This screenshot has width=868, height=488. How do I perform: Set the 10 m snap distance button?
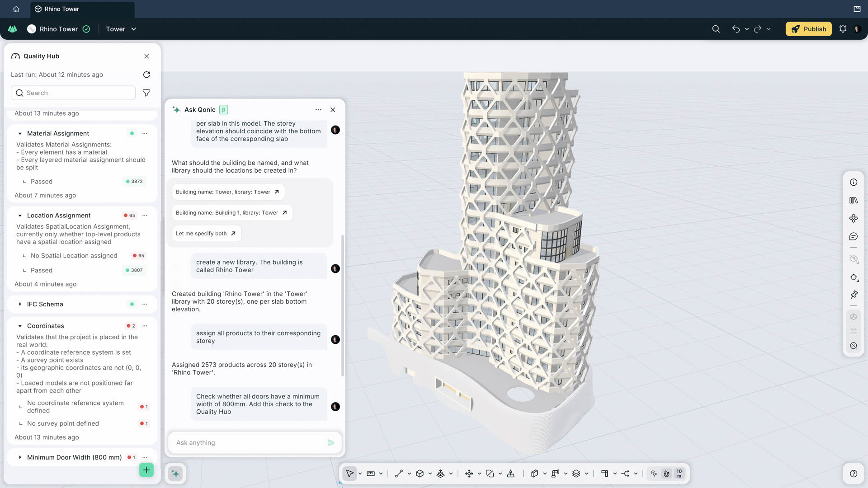pos(679,474)
